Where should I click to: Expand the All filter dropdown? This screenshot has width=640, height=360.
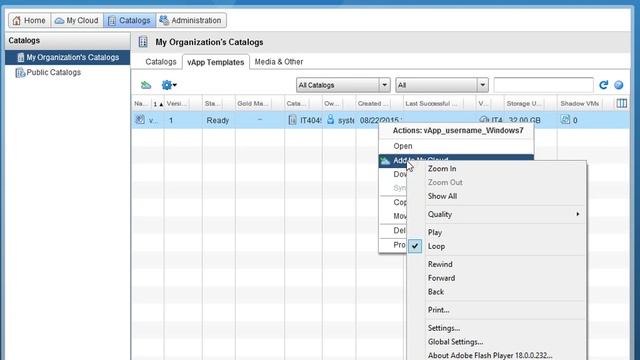442,85
